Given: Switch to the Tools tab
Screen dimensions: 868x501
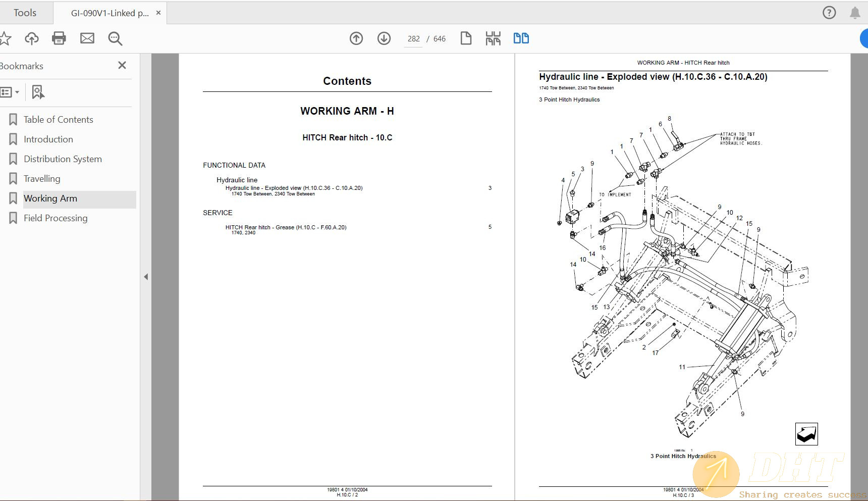Looking at the screenshot, I should (x=25, y=13).
